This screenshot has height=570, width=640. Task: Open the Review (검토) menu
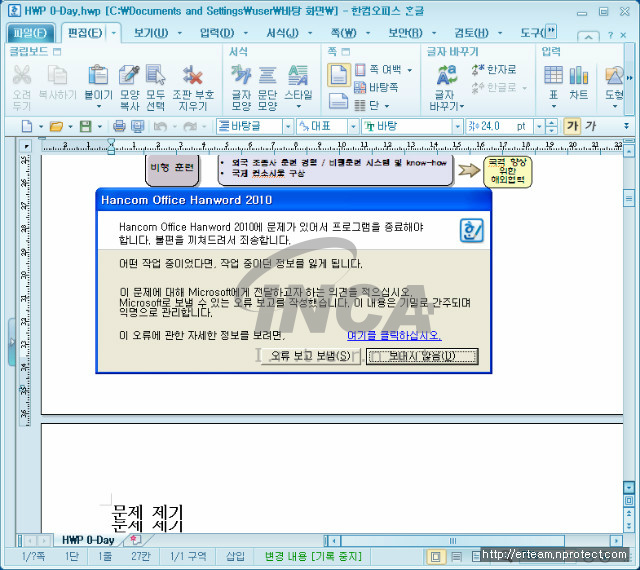click(471, 33)
